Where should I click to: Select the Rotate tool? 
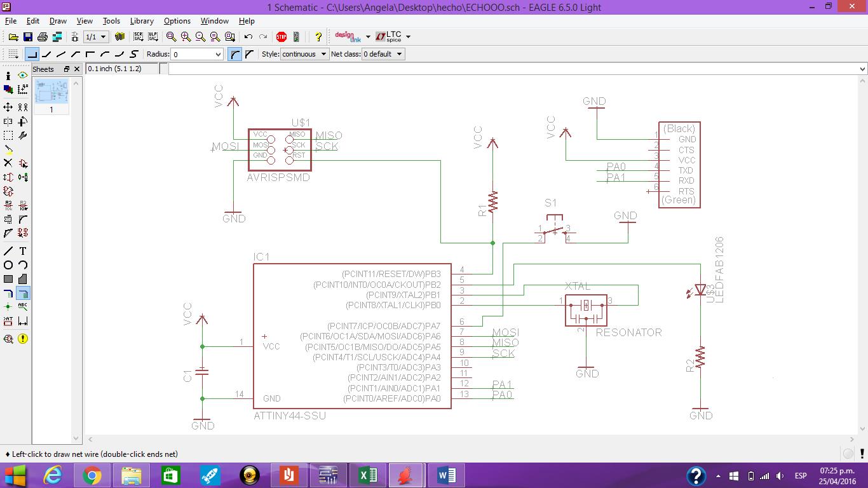pos(23,121)
